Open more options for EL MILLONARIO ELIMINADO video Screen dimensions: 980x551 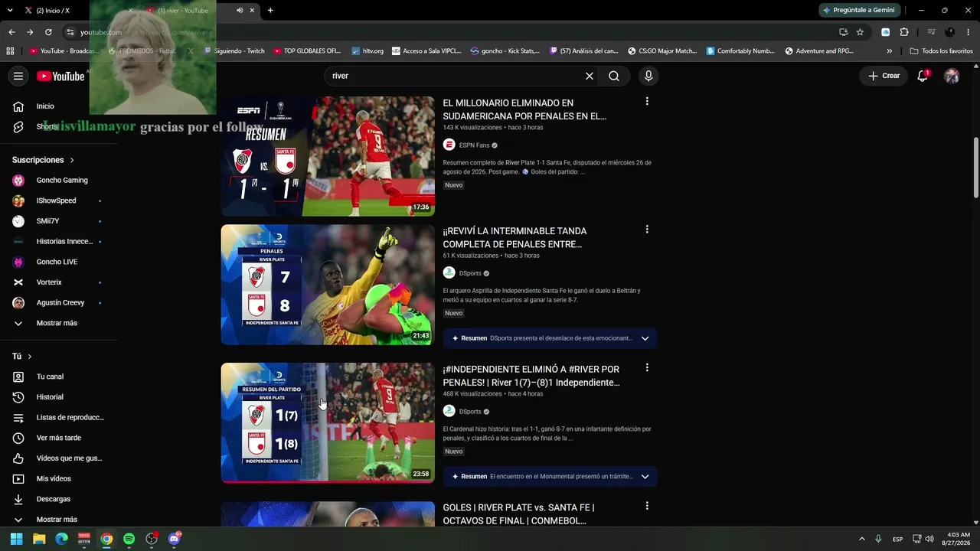coord(647,101)
